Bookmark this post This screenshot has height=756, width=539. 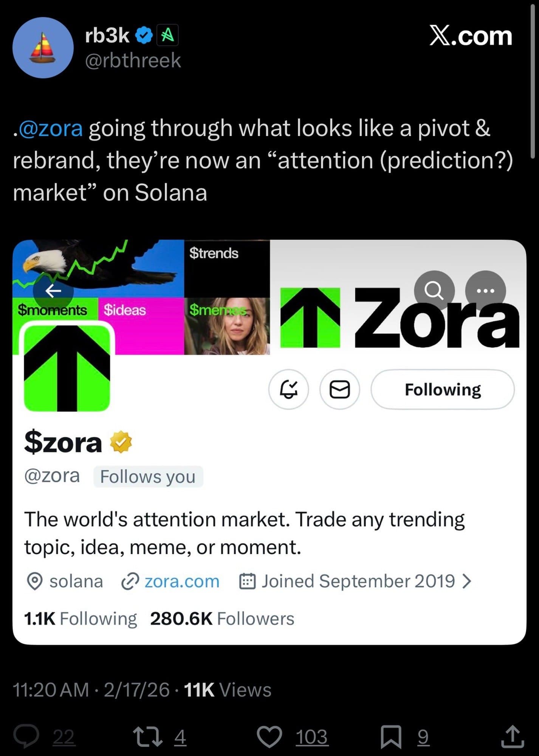click(x=390, y=736)
